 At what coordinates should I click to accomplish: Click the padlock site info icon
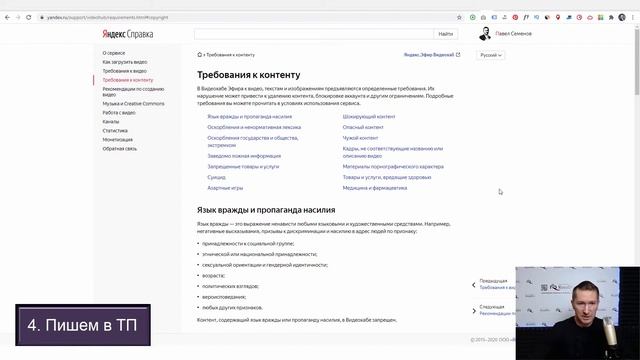(x=42, y=18)
